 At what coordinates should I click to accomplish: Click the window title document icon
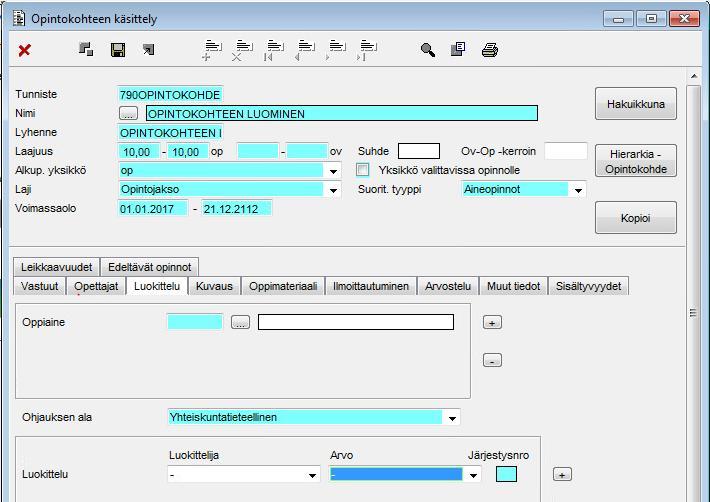click(x=19, y=19)
